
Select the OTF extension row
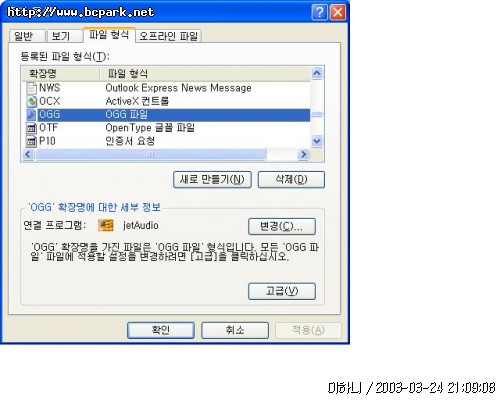[x=166, y=128]
